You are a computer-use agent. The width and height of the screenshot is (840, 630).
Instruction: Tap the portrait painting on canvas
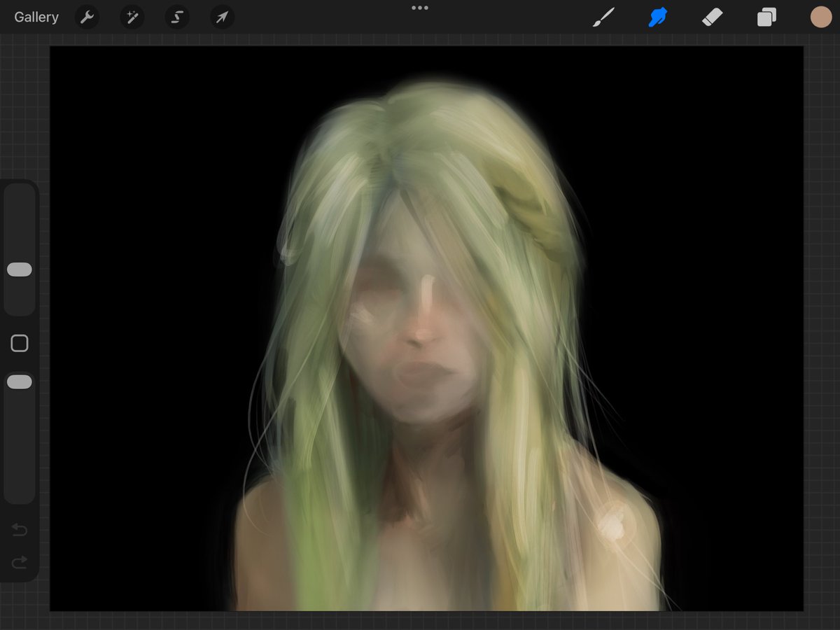coord(426,328)
